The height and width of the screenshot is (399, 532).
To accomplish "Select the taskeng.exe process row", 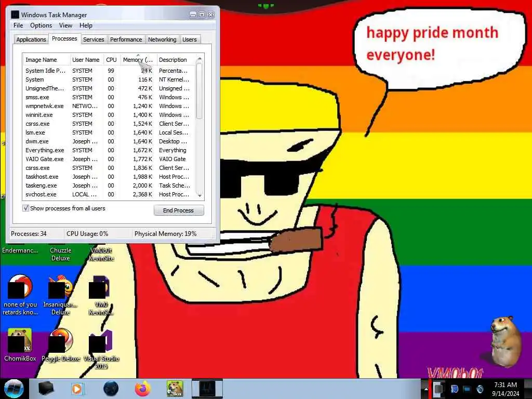I will tap(109, 185).
